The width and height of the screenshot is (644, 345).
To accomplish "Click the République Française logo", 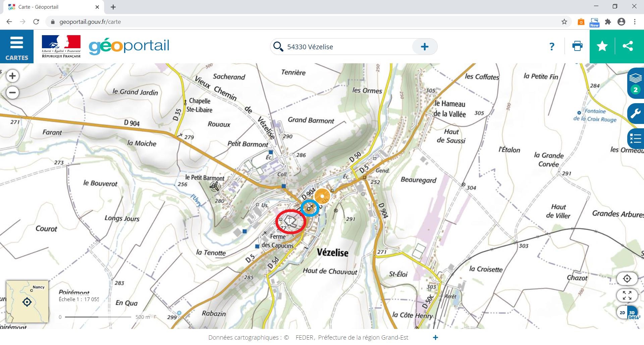I will pos(61,46).
